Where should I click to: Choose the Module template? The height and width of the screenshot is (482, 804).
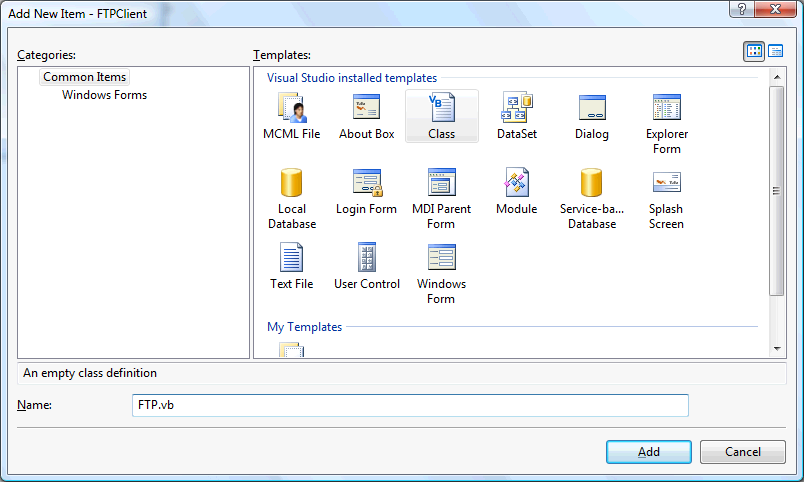pos(516,191)
